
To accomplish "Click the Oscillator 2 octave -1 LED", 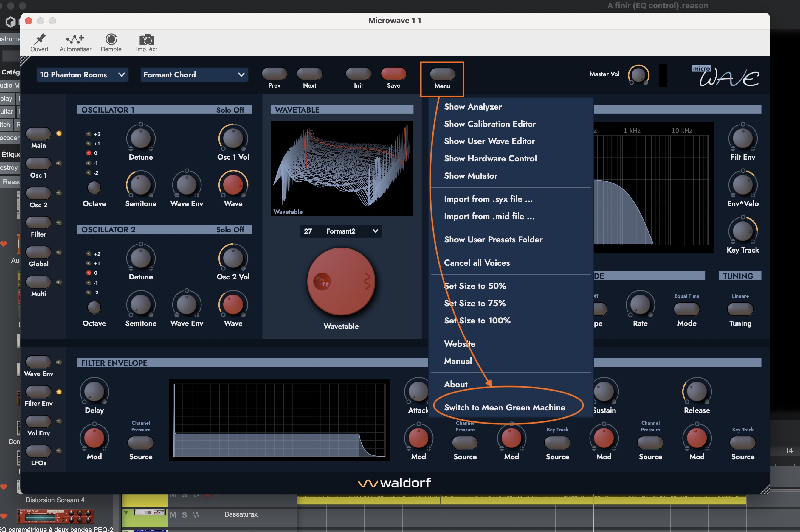I will point(89,283).
